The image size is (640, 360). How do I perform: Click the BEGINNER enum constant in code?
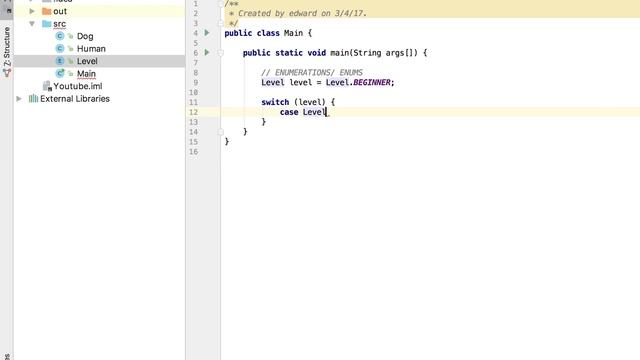tap(371, 82)
